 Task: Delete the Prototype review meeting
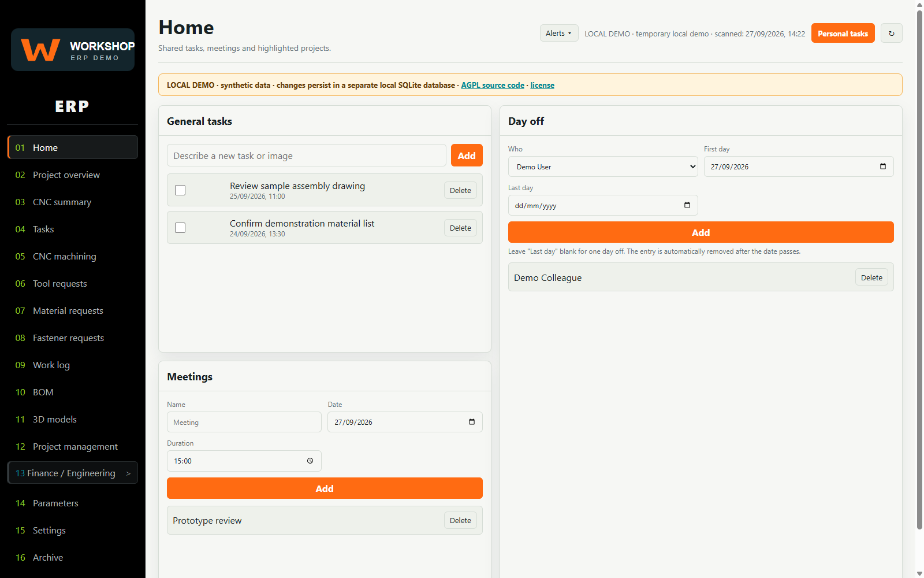[x=460, y=520]
